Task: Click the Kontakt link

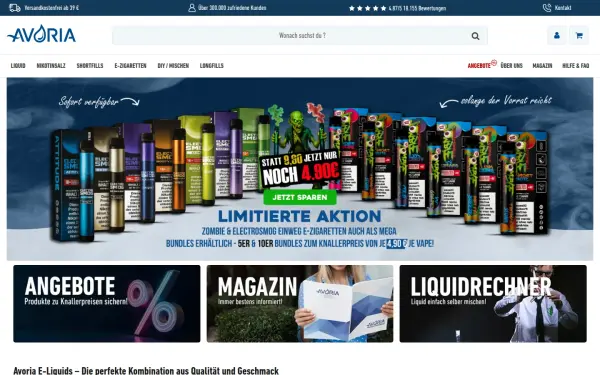Action: pyautogui.click(x=563, y=8)
